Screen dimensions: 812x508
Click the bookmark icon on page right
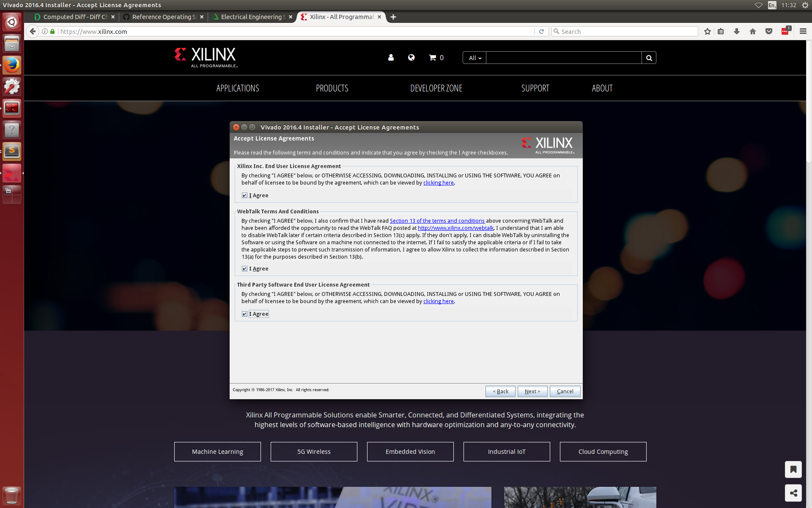[x=793, y=469]
